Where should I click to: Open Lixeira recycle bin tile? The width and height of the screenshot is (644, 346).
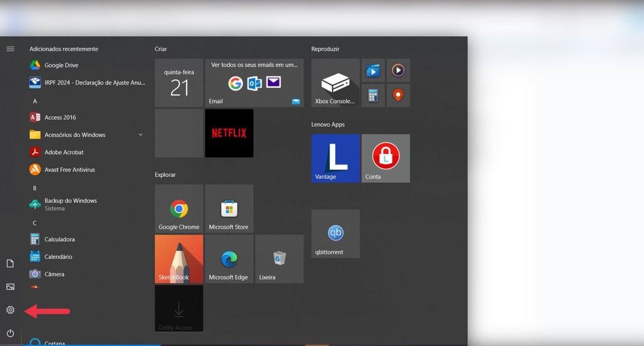pos(279,259)
